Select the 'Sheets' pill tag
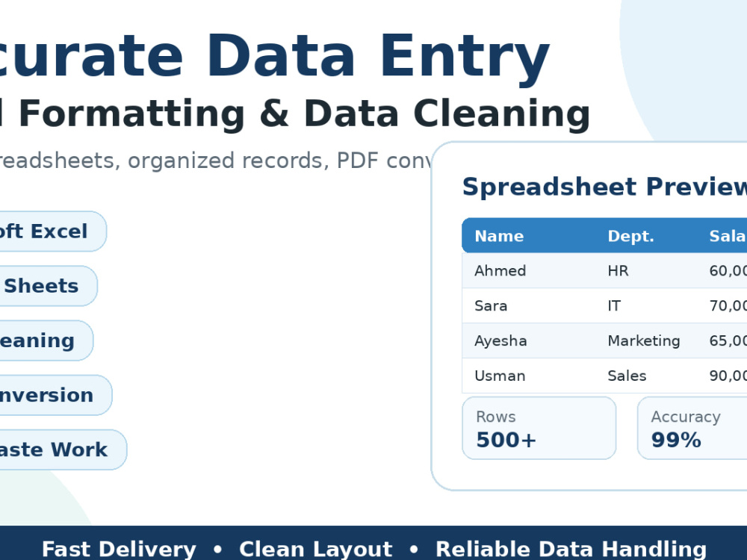 click(48, 286)
